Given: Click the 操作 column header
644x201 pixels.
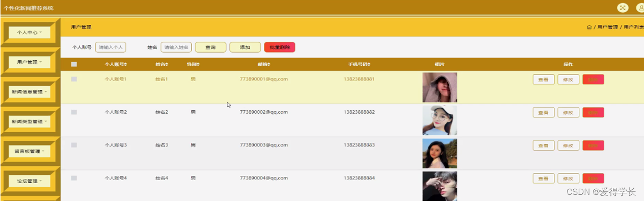Looking at the screenshot, I should click(569, 64).
